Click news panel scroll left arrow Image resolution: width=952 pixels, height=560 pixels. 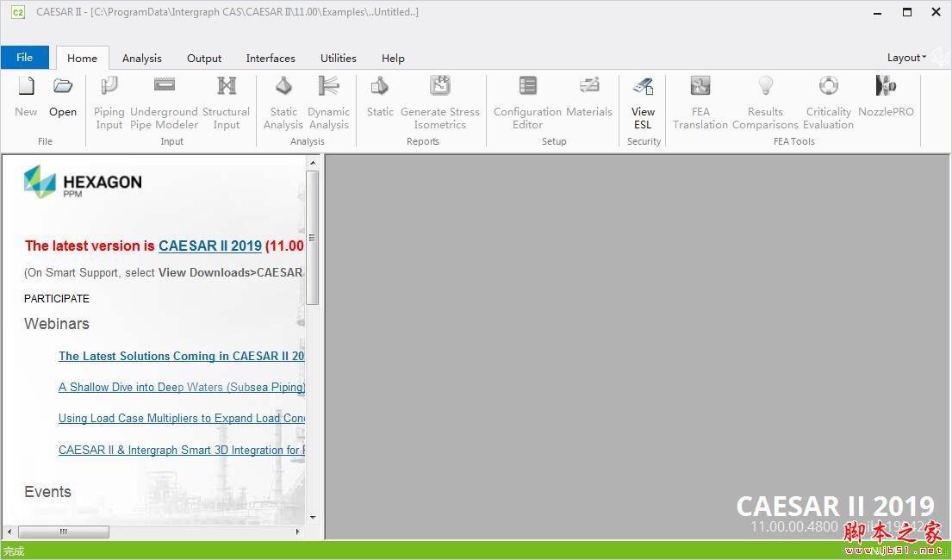pyautogui.click(x=9, y=532)
